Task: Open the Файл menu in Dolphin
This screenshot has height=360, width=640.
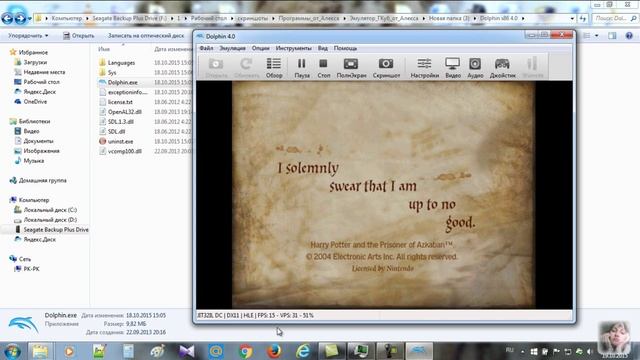Action: pos(206,48)
